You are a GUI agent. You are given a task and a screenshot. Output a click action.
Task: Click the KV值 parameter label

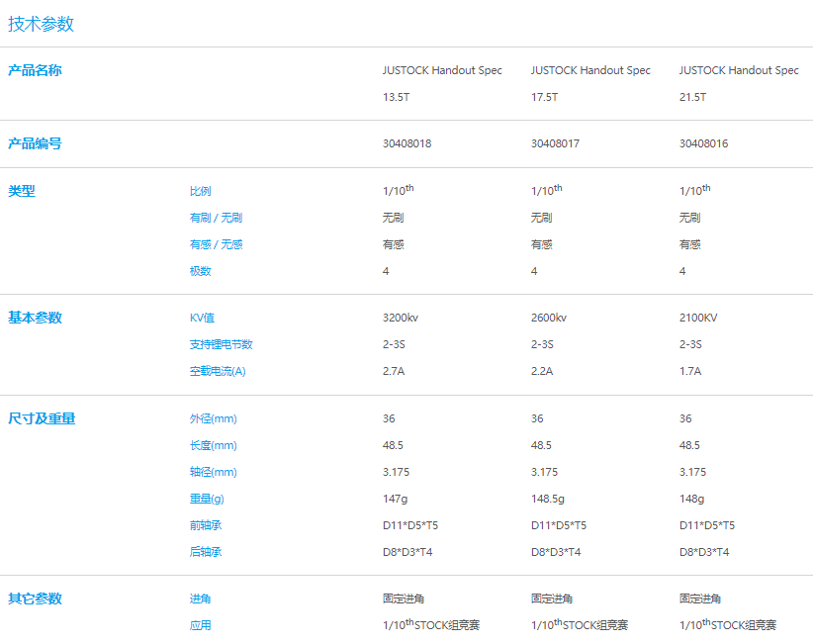coord(202,318)
